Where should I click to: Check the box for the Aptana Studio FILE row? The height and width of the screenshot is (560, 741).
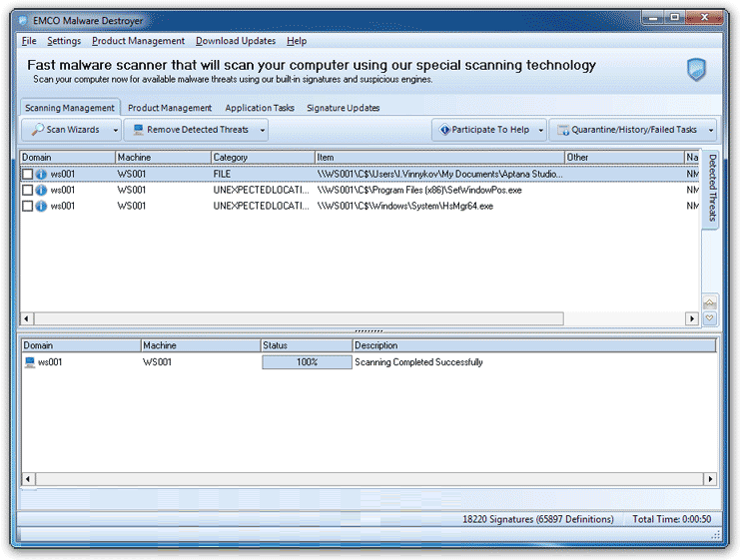pyautogui.click(x=27, y=175)
